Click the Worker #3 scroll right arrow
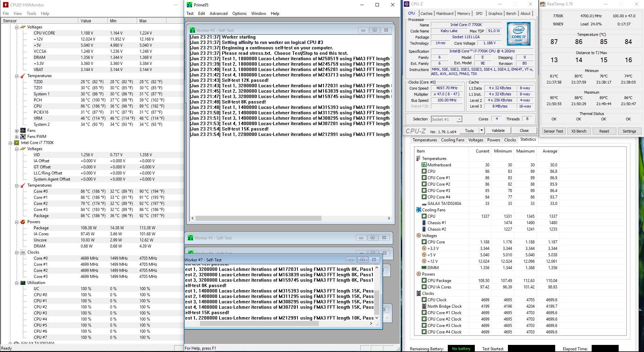Screen dimensions: 644x352 tap(389, 218)
